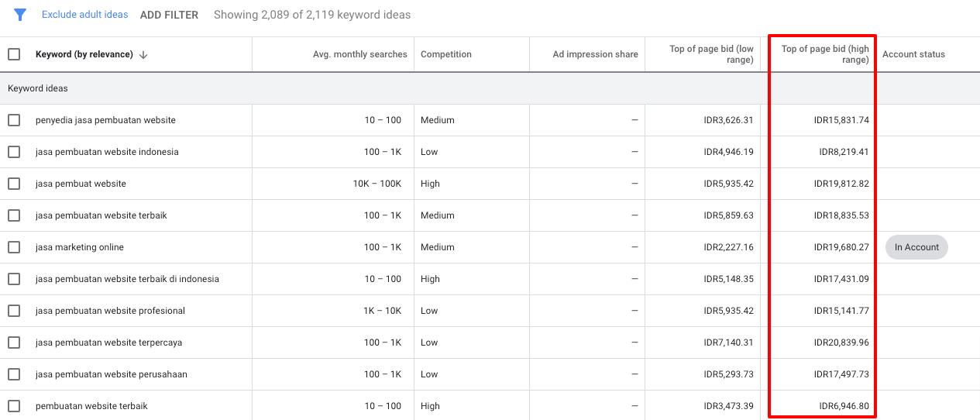The height and width of the screenshot is (420, 980).
Task: Click the In Account status badge
Action: click(916, 247)
